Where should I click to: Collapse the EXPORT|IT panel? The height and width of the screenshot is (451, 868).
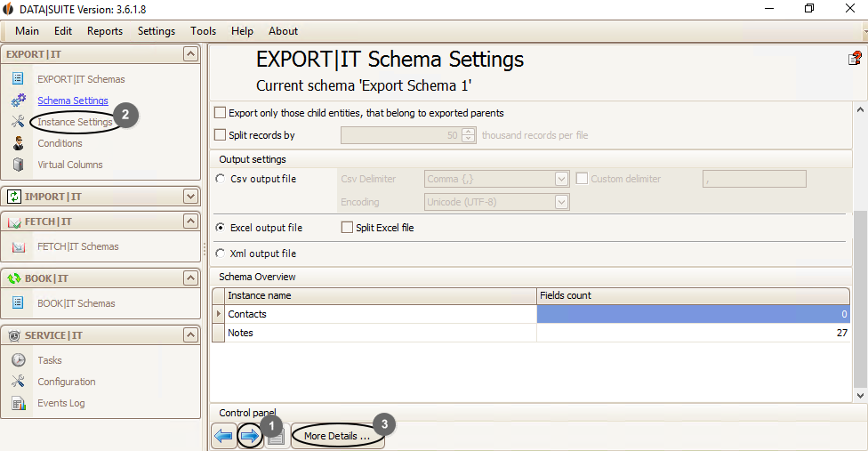coord(190,54)
